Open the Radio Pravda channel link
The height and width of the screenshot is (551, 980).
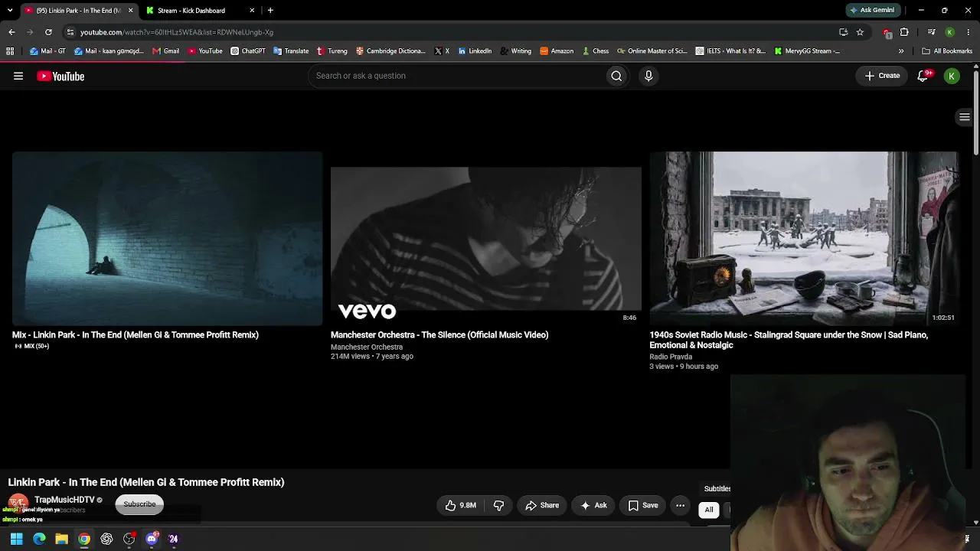pos(671,357)
